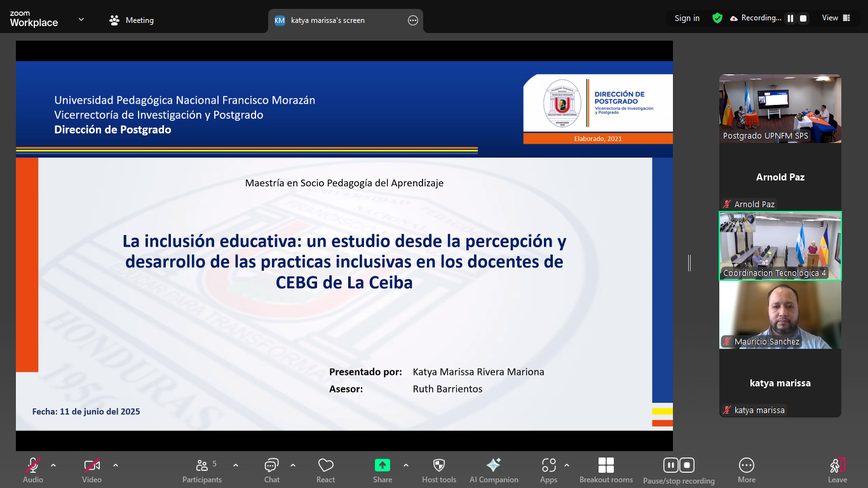Stop the recording from the bottom toolbar
The height and width of the screenshot is (488, 868).
click(687, 465)
